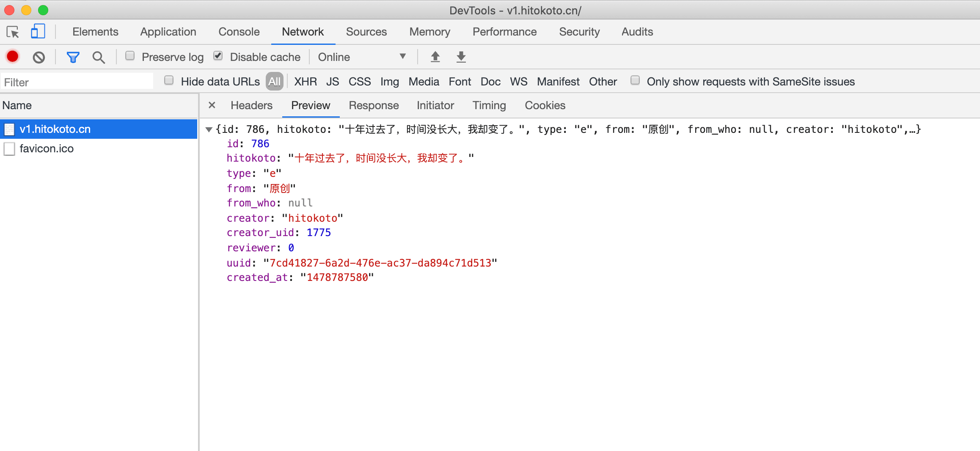The image size is (980, 451).
Task: Open the Performance panel
Action: tap(504, 32)
